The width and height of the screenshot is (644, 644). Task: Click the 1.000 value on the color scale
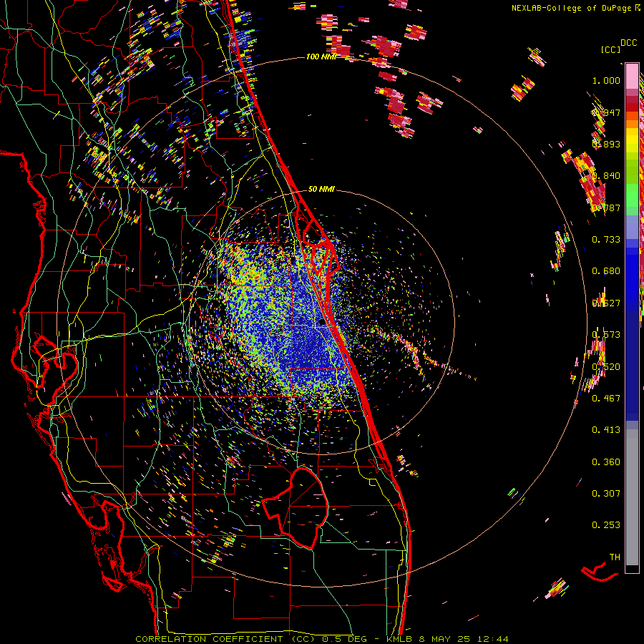pyautogui.click(x=606, y=80)
